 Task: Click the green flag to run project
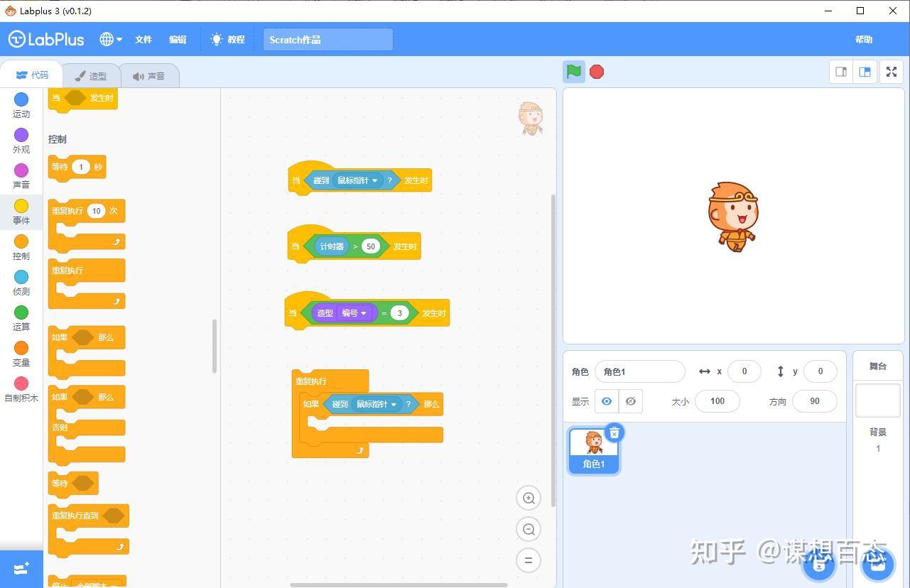point(573,71)
